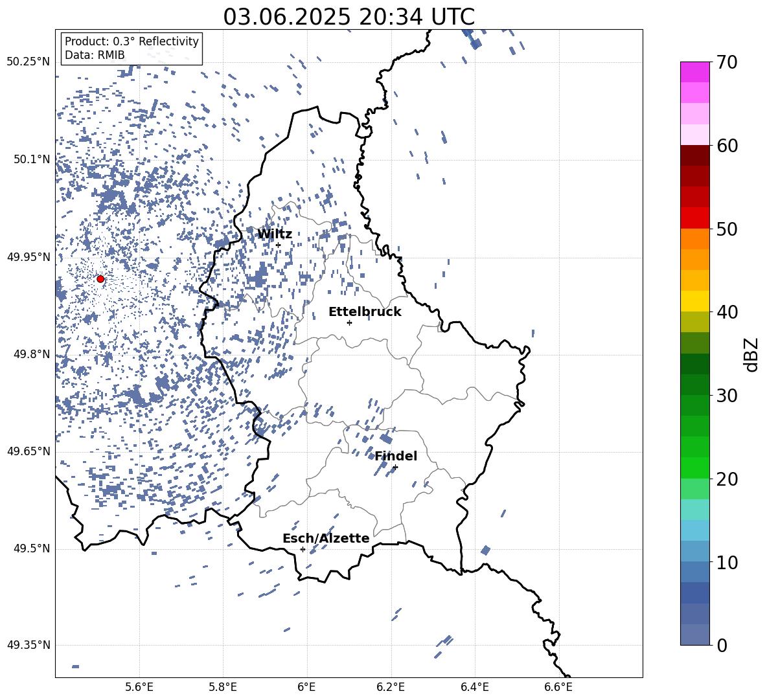Image resolution: width=767 pixels, height=700 pixels.
Task: Click the 49.95°N latitude label
Action: (29, 257)
